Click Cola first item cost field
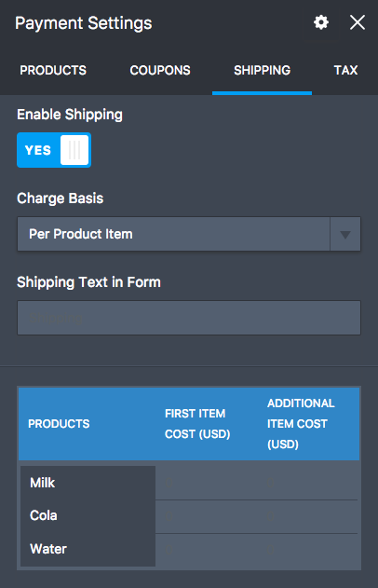 (207, 517)
